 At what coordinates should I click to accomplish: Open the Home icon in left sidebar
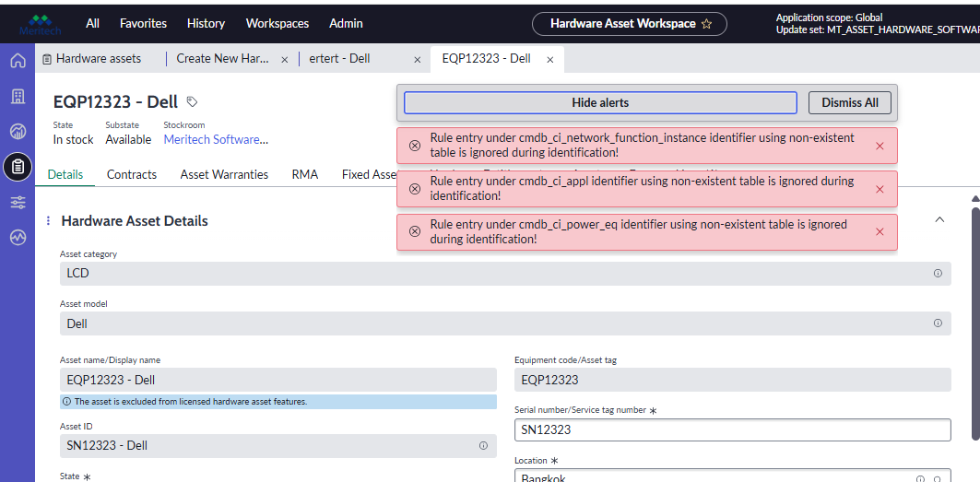pos(18,61)
